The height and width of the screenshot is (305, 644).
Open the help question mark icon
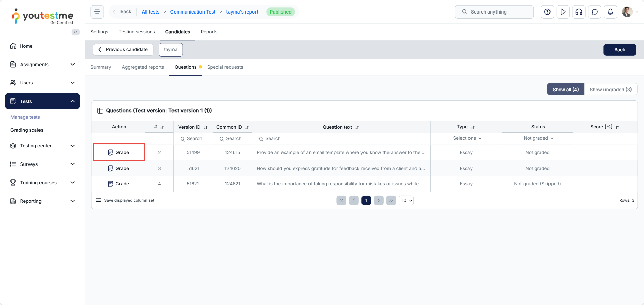[x=547, y=12]
